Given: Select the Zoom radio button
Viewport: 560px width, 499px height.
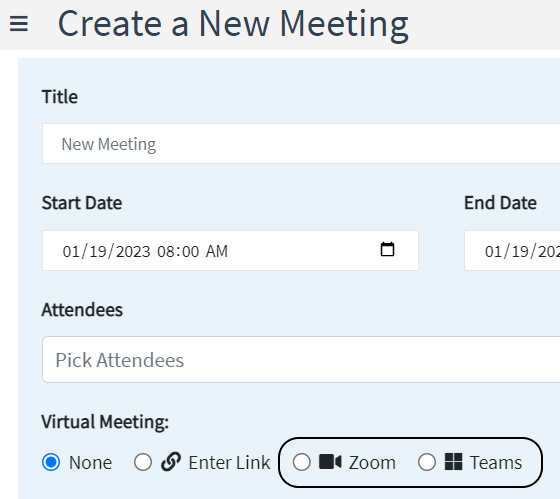Looking at the screenshot, I should tap(301, 462).
